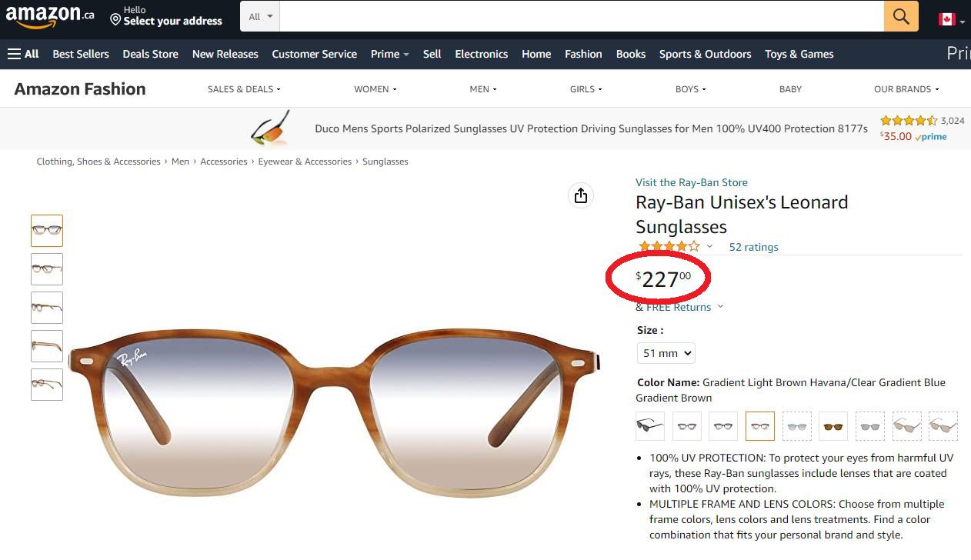The height and width of the screenshot is (560, 971).
Task: Open the Best Sellers menu item
Action: coord(81,54)
